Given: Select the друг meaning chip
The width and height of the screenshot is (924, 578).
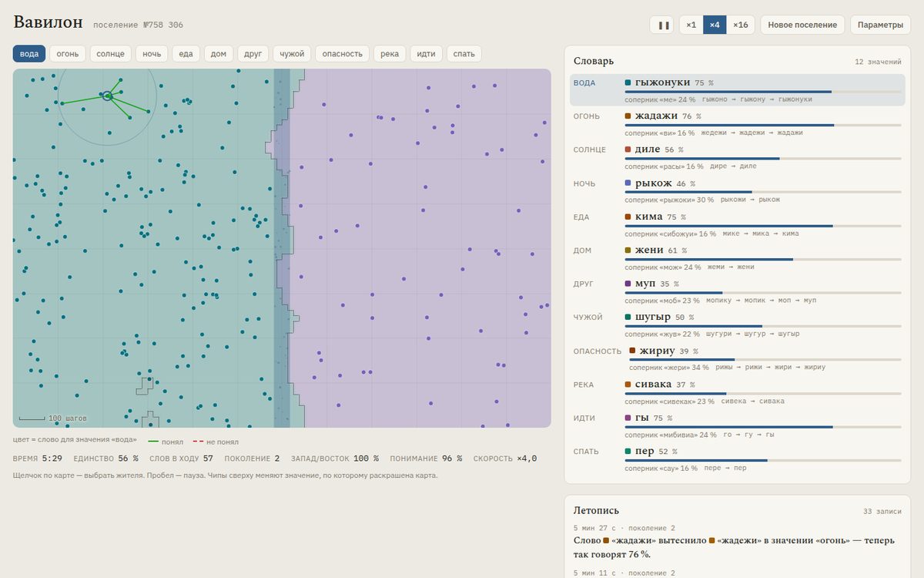Looking at the screenshot, I should point(253,54).
